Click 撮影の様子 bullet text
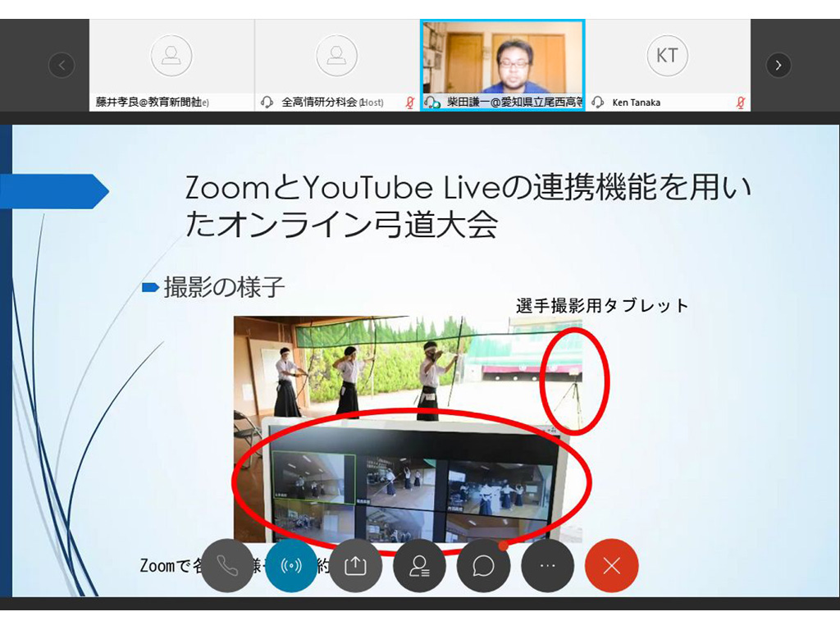This screenshot has height=630, width=840. (224, 288)
